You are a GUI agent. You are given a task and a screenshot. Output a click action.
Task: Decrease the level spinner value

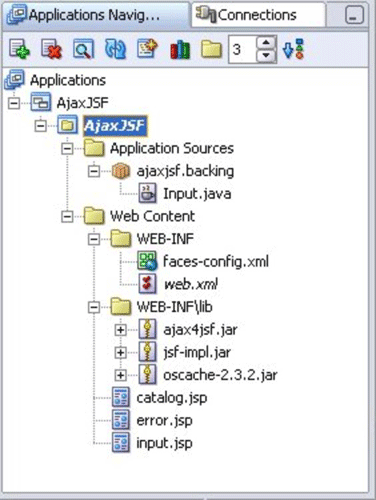point(266,55)
